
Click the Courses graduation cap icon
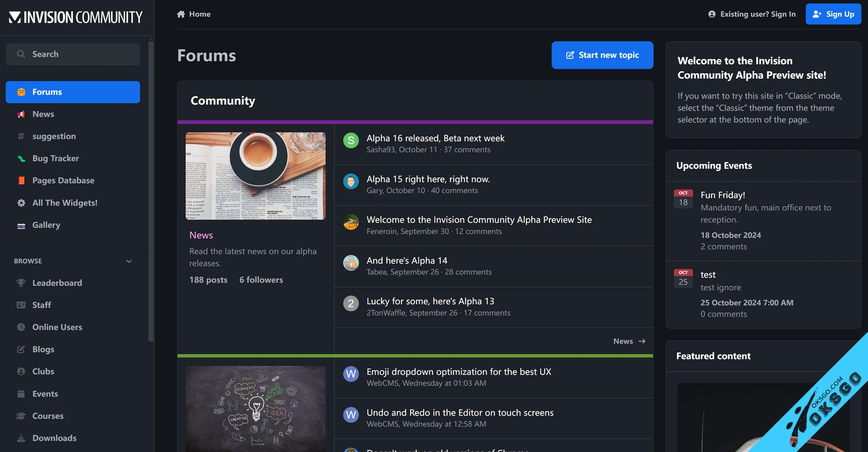click(21, 416)
